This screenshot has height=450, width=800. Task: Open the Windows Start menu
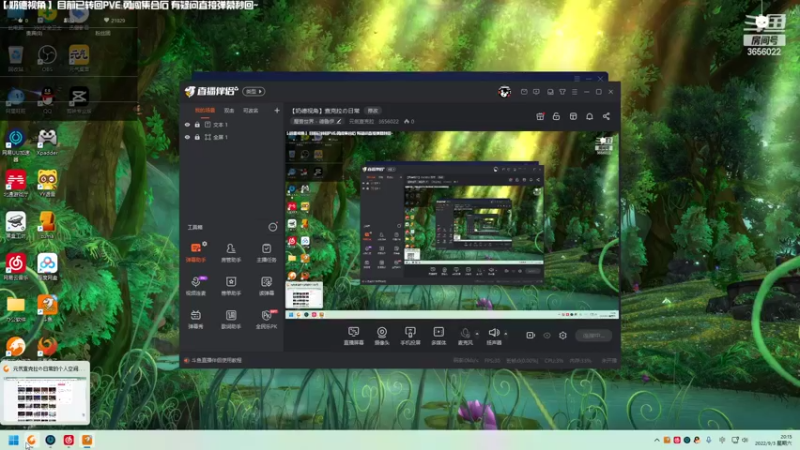14,440
